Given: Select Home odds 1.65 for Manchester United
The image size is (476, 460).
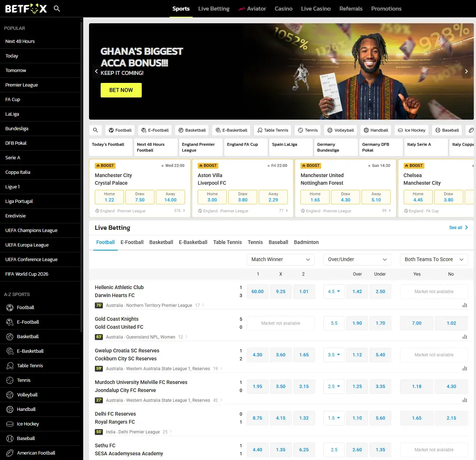Looking at the screenshot, I should point(315,197).
